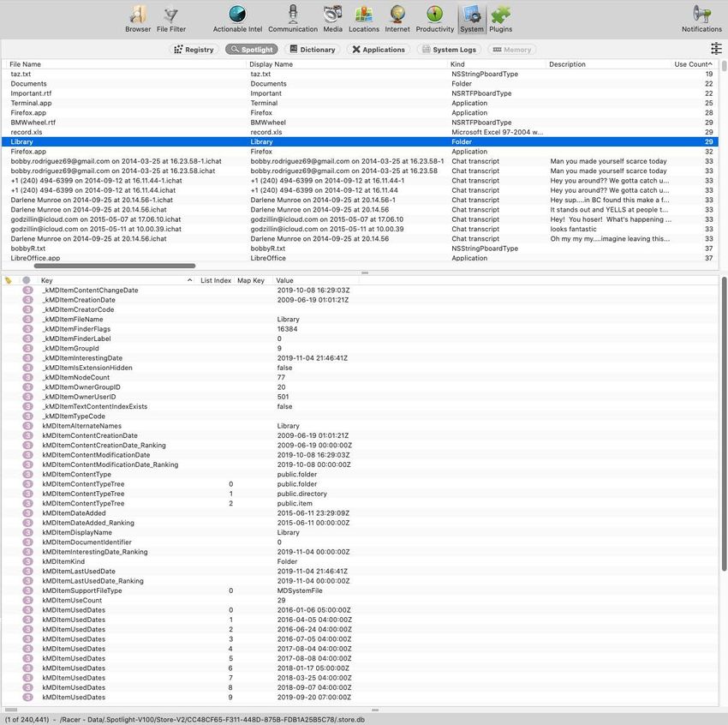Sort by List Index column header

[x=216, y=280]
